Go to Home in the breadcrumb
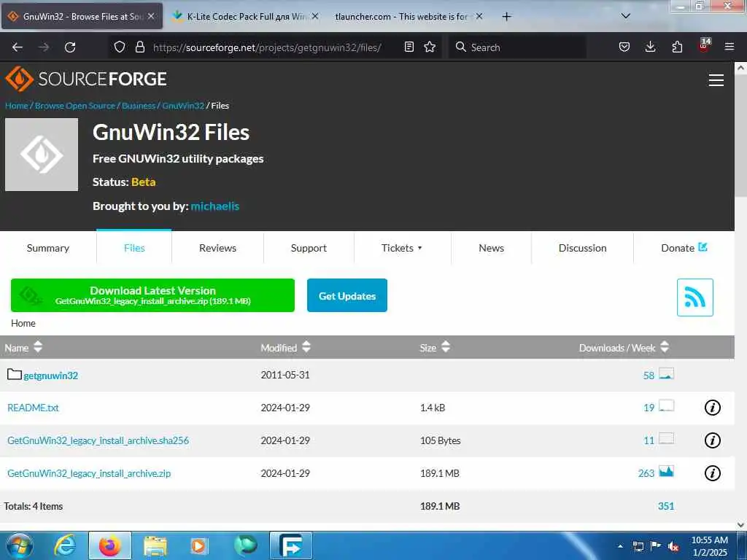Viewport: 747px width, 560px height. (x=17, y=106)
